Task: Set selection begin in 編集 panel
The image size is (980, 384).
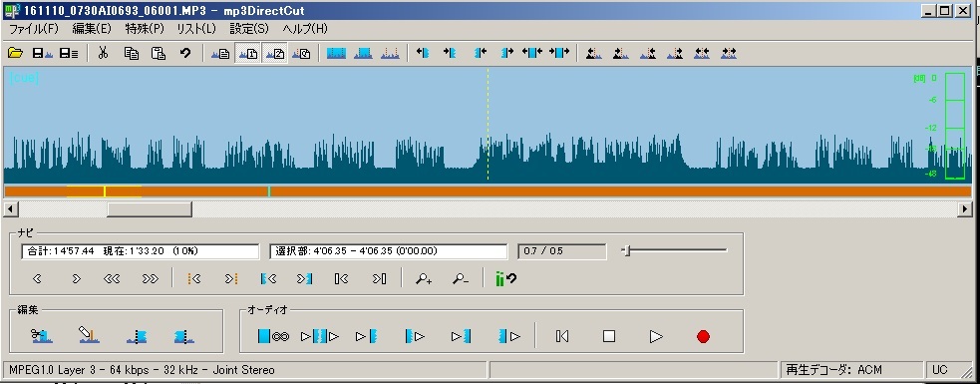Action: 137,336
